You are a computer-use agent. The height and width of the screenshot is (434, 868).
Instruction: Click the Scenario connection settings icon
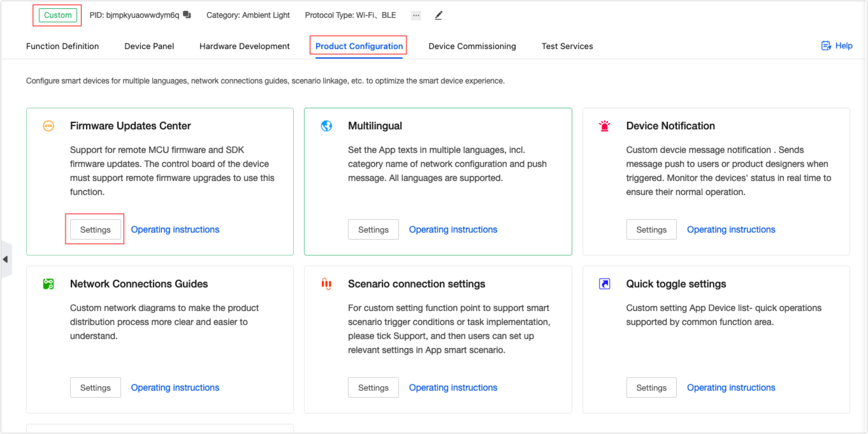click(326, 284)
